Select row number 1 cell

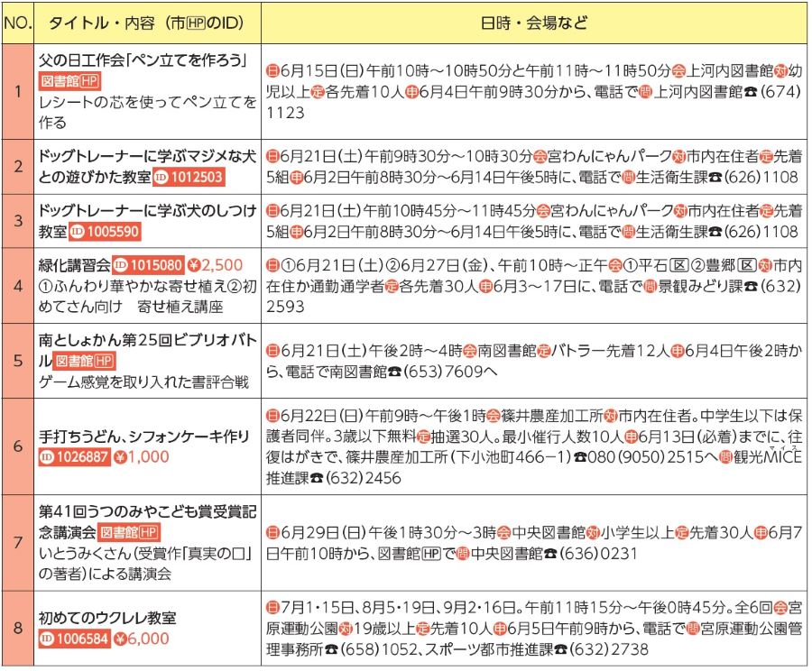click(x=18, y=92)
